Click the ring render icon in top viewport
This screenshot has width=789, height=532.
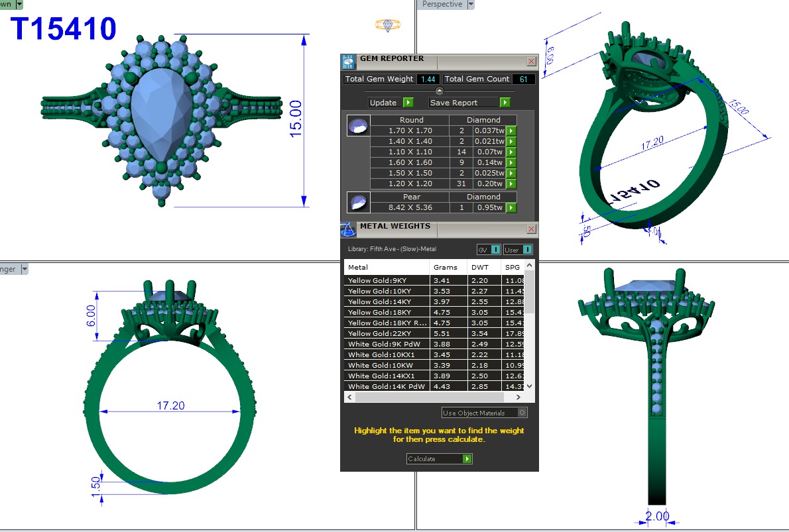388,25
